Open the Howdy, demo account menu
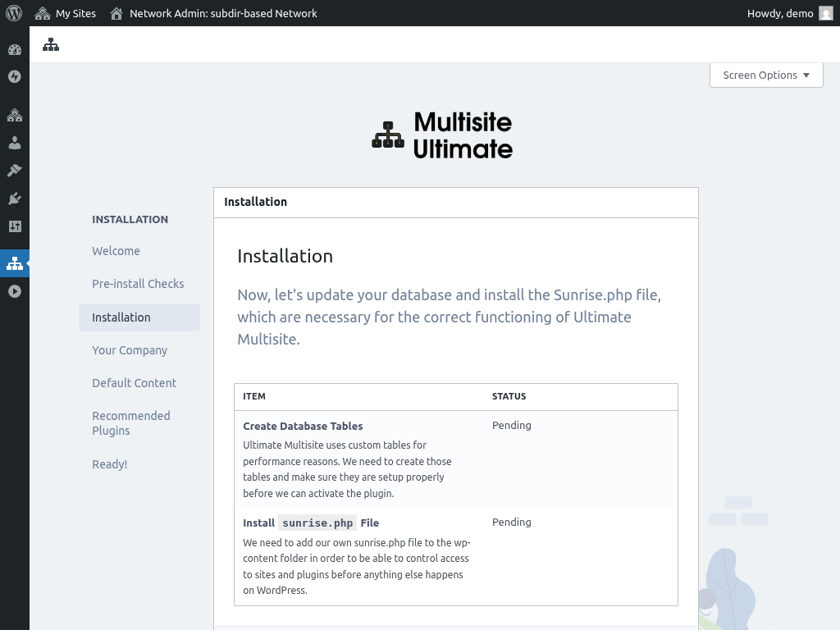This screenshot has height=630, width=840. click(x=790, y=13)
